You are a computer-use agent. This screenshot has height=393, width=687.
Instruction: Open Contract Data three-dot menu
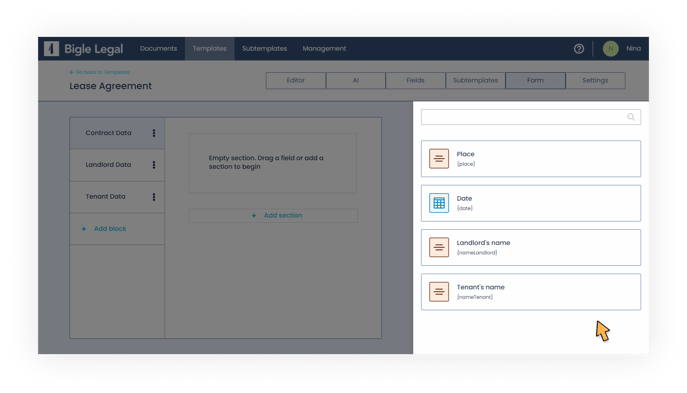pyautogui.click(x=154, y=133)
